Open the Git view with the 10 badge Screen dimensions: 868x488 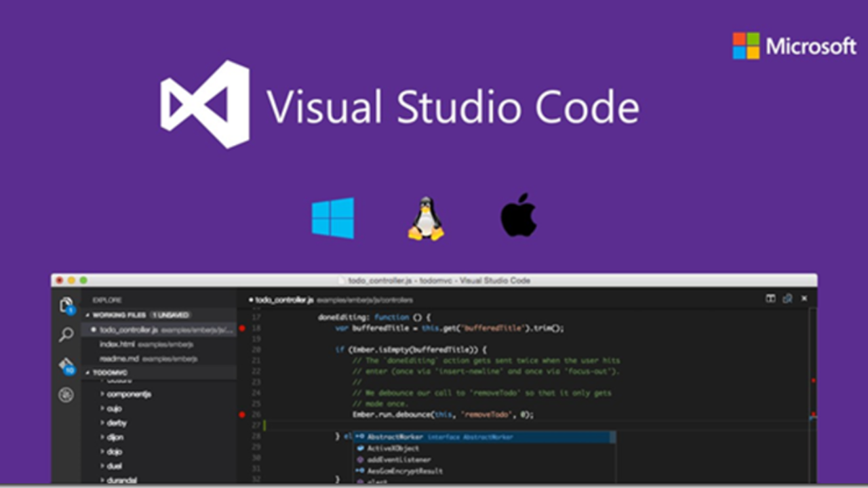pos(66,365)
